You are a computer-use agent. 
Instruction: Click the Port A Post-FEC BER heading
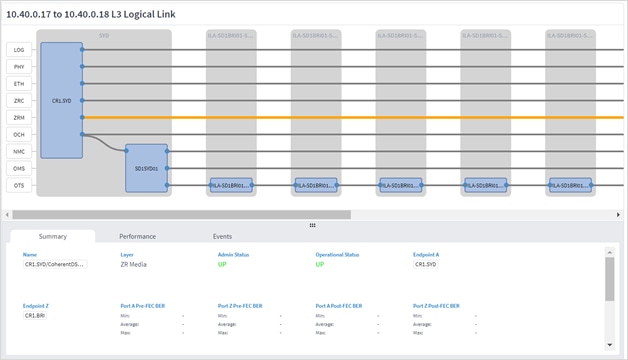tap(339, 306)
